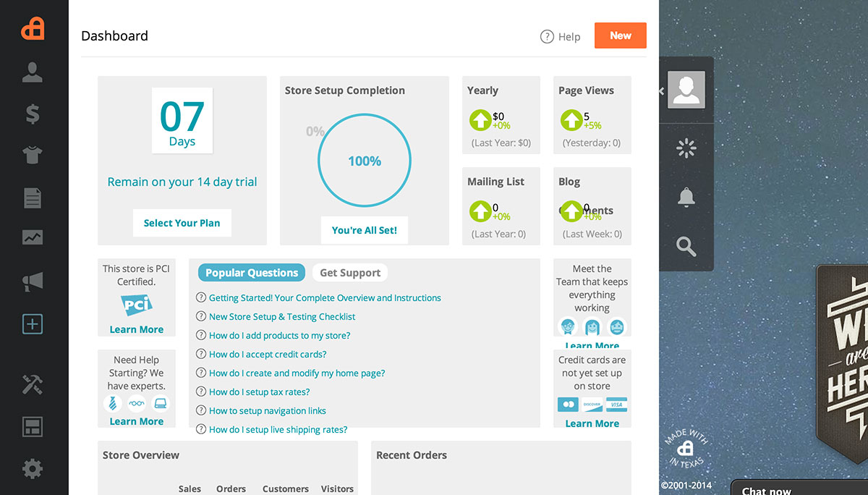This screenshot has width=868, height=495.
Task: Click the orange New button
Action: click(621, 35)
